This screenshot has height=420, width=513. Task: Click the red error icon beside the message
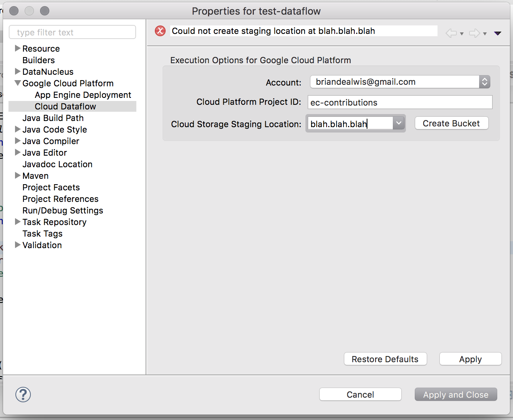[x=160, y=31]
